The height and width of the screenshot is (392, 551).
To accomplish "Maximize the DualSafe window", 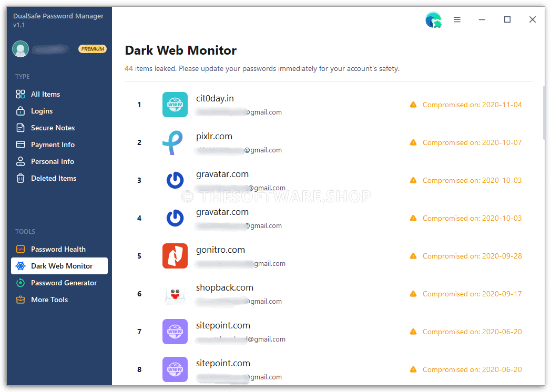I will pos(507,19).
